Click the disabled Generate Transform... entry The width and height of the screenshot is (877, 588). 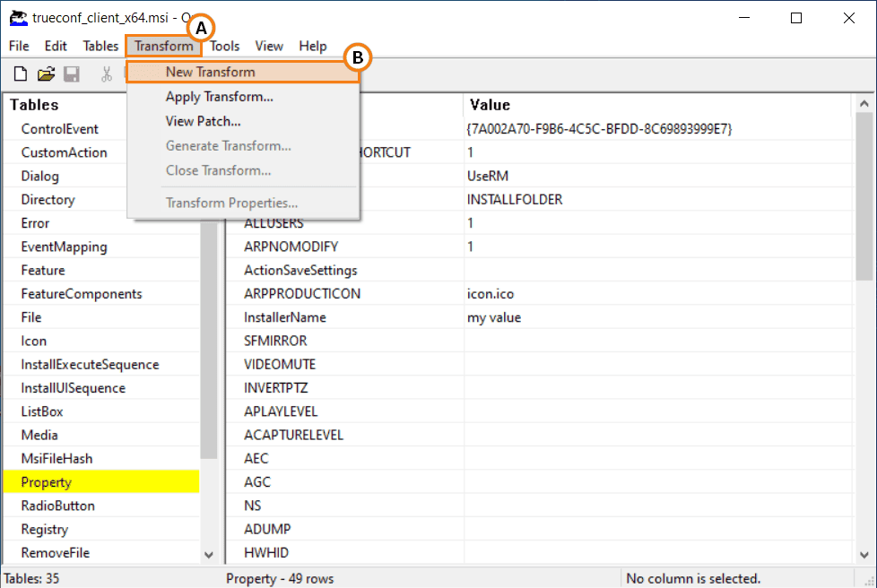coord(243,146)
